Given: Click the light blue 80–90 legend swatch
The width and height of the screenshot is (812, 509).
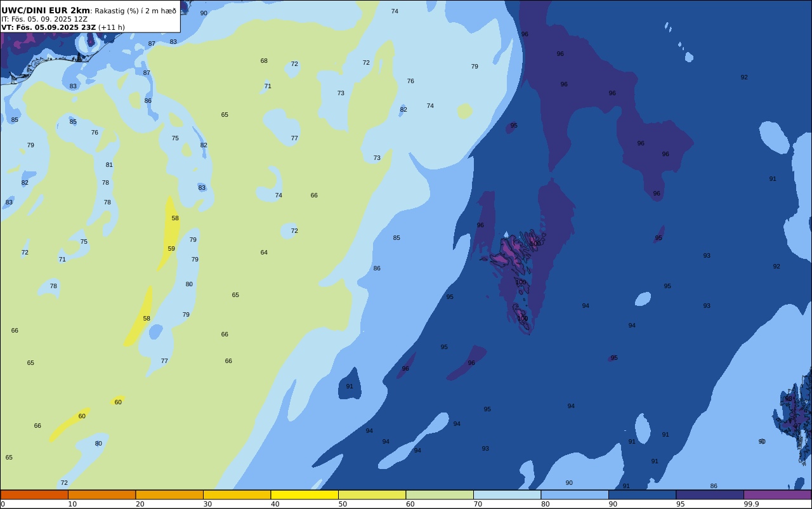Looking at the screenshot, I should [x=575, y=494].
